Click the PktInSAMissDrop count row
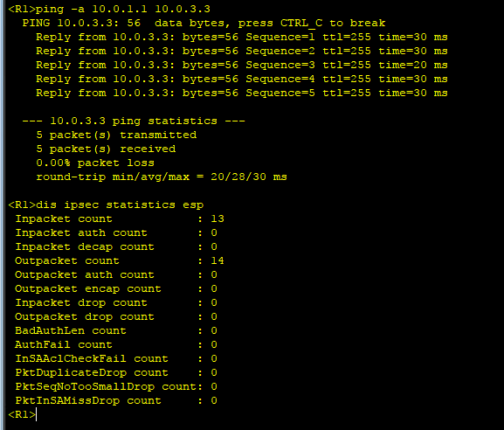This screenshot has width=504, height=430. [116, 401]
